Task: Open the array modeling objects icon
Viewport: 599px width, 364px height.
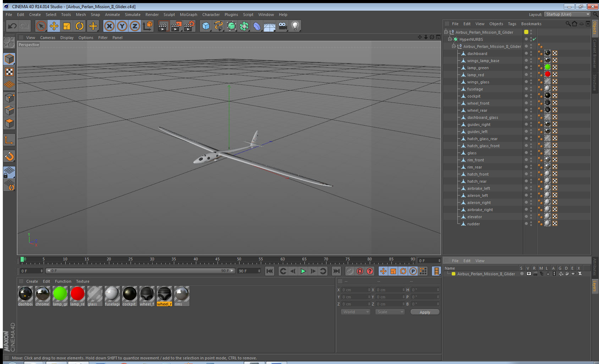Action: (244, 26)
